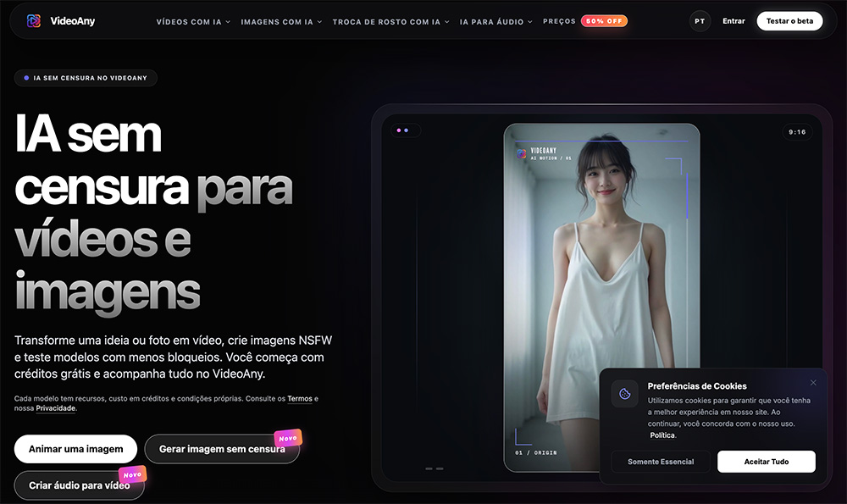Open the Privacidade link
This screenshot has height=504, width=847.
coord(56,408)
